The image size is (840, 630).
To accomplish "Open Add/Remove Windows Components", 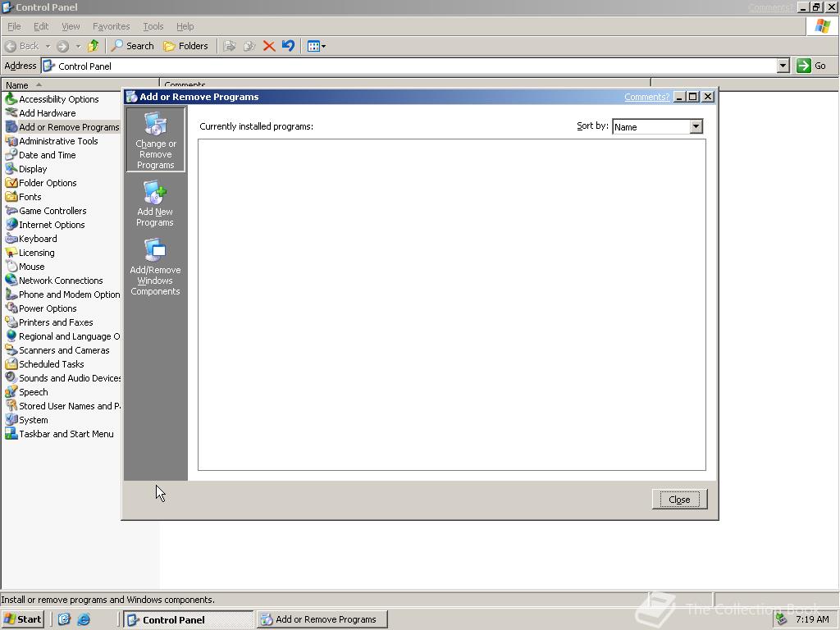I will [x=155, y=267].
